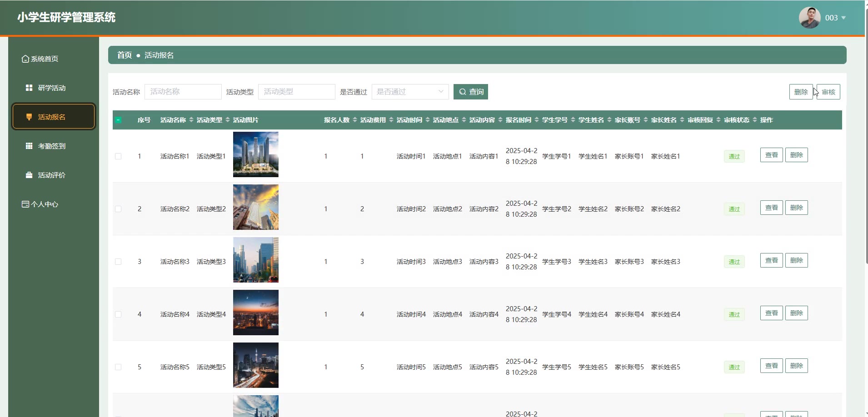
Task: Check the checkbox for row 1
Action: 118,156
